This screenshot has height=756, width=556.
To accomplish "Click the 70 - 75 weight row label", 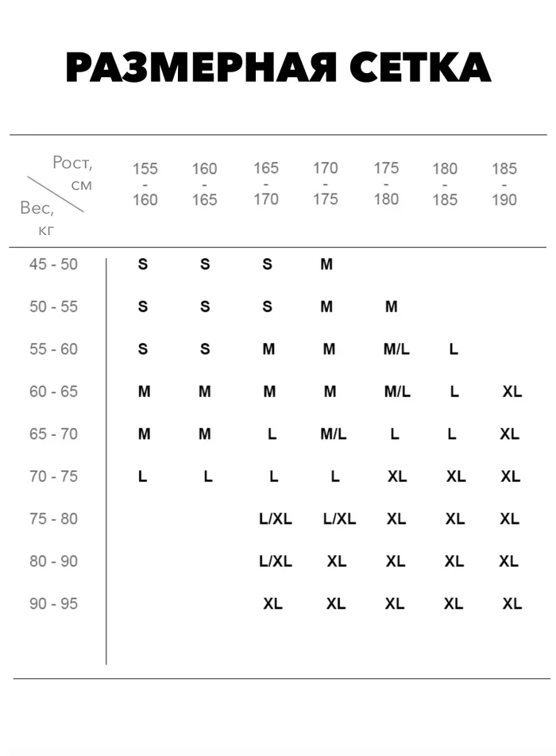I will (54, 476).
